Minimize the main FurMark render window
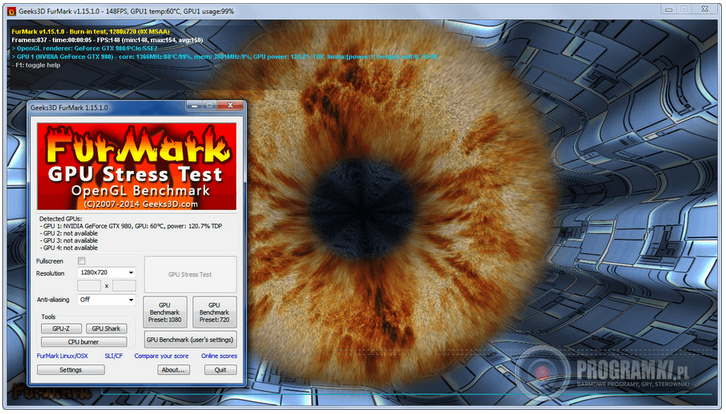Image resolution: width=726 pixels, height=414 pixels. 669,9
